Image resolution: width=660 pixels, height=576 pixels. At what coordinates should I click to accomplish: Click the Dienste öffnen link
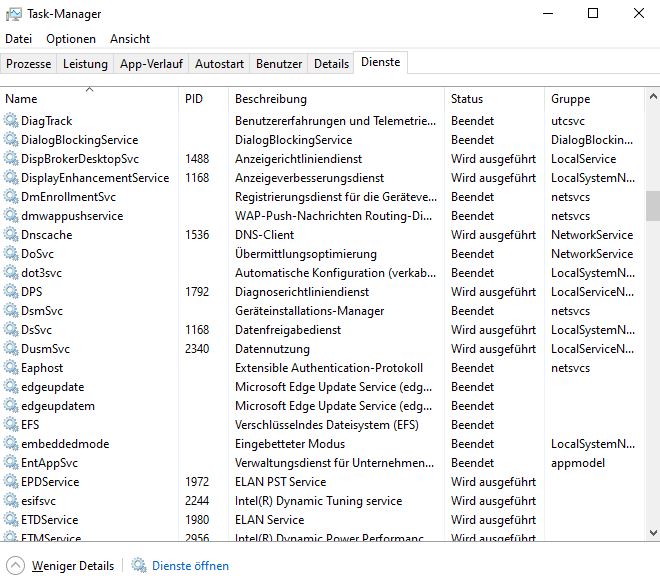(x=190, y=565)
